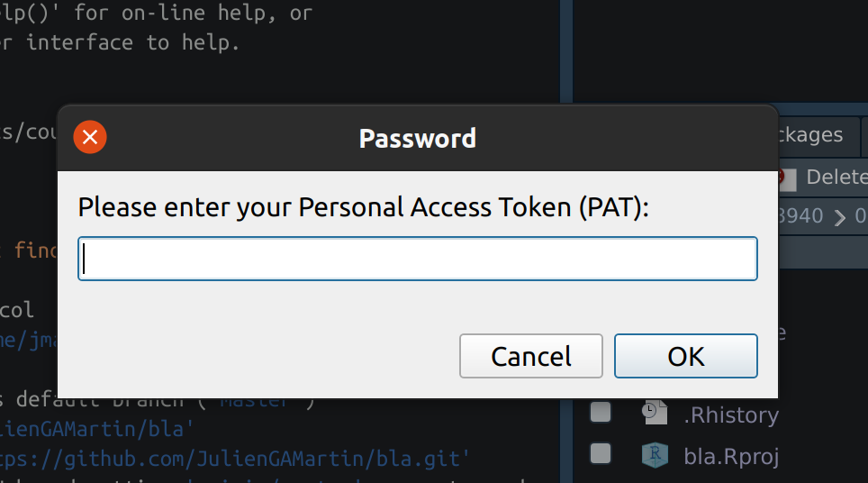This screenshot has width=868, height=483.
Task: Click the github.com bla.git URL in console
Action: (236, 459)
